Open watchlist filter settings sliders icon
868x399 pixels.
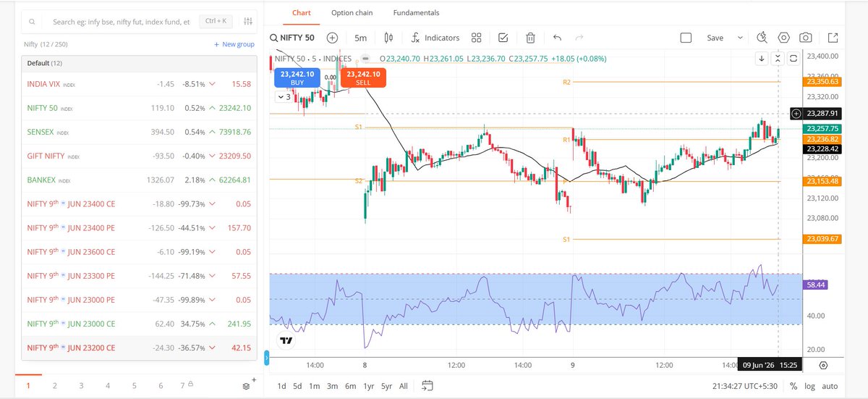coord(248,22)
